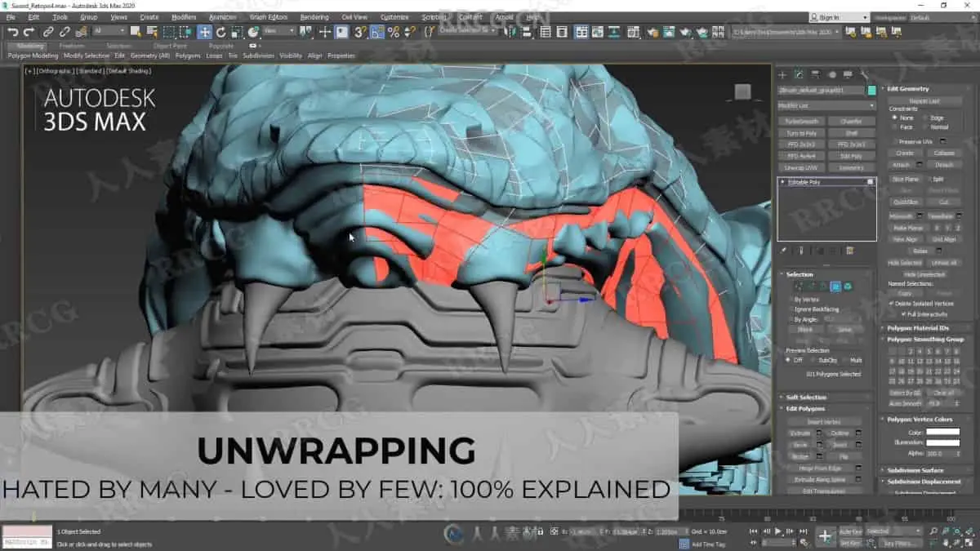Open the File menu

click(11, 17)
